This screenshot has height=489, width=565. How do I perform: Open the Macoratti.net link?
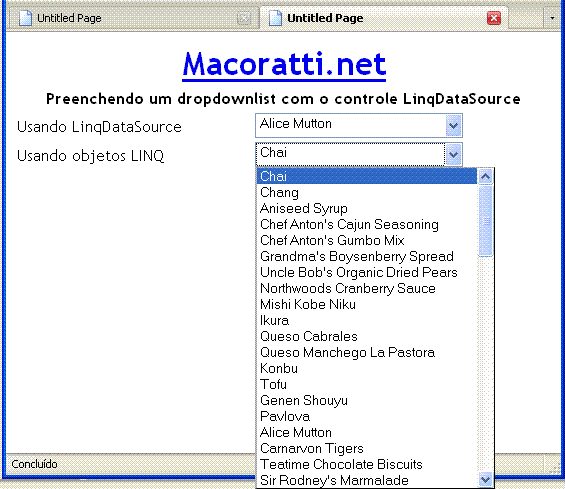tap(284, 65)
